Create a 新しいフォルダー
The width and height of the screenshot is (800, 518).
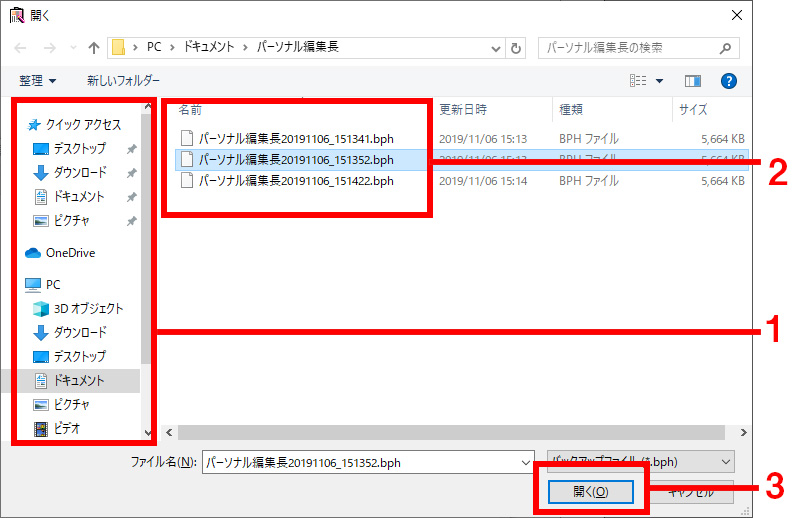[x=123, y=81]
